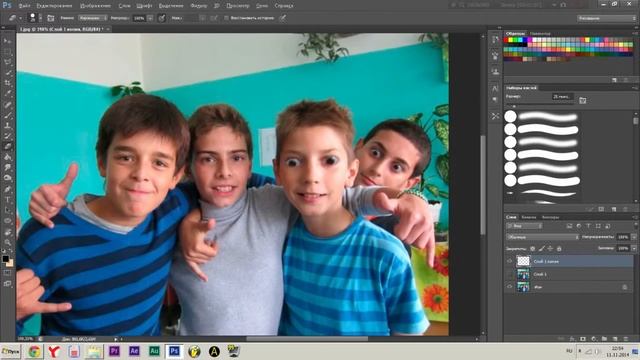The height and width of the screenshot is (360, 640).
Task: Open Premiere Pro from the taskbar
Action: 114,351
